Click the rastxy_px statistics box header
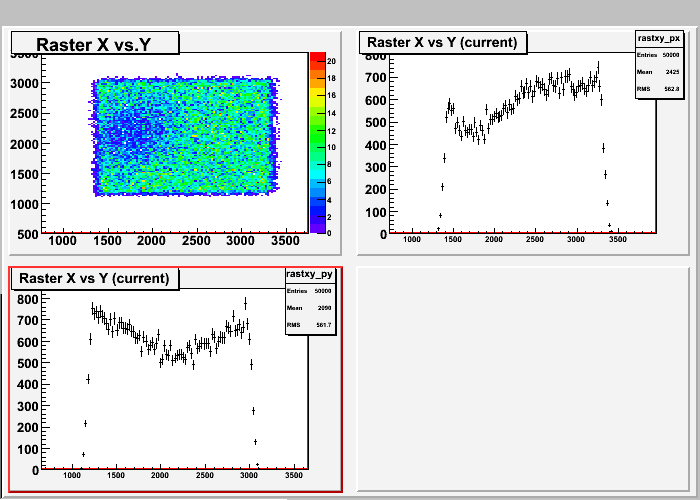The width and height of the screenshot is (700, 500). pyautogui.click(x=659, y=38)
